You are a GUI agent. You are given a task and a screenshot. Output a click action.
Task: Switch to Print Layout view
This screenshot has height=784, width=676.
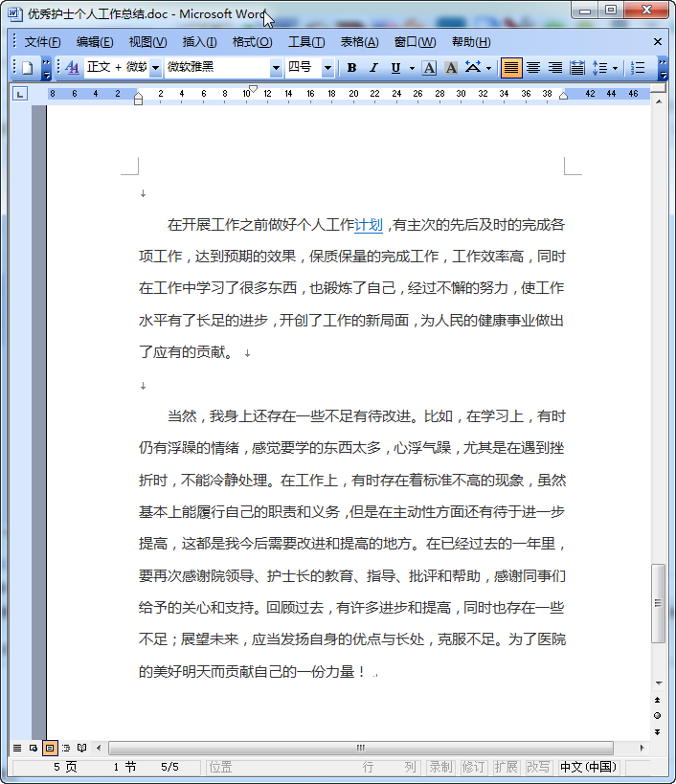click(x=50, y=748)
